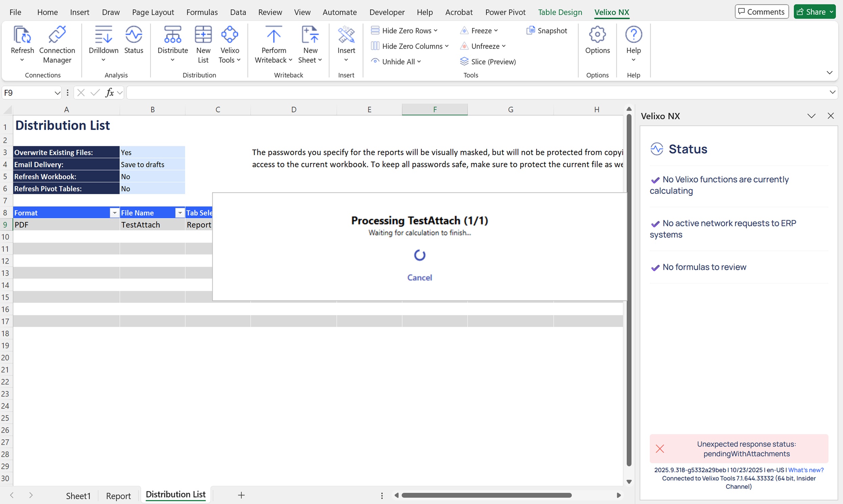This screenshot has width=843, height=504.
Task: Open the What's new? link
Action: tap(805, 470)
